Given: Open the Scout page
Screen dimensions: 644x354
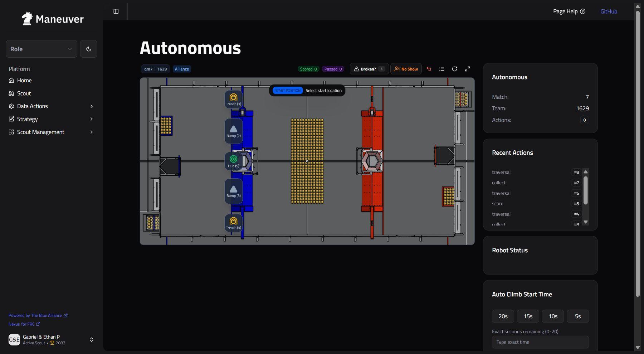Looking at the screenshot, I should (52, 93).
